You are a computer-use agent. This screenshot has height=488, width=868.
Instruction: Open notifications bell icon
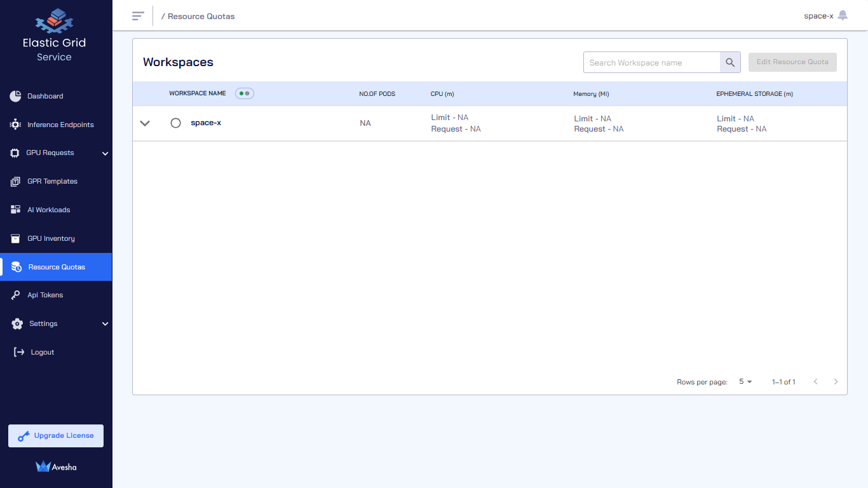click(x=843, y=16)
